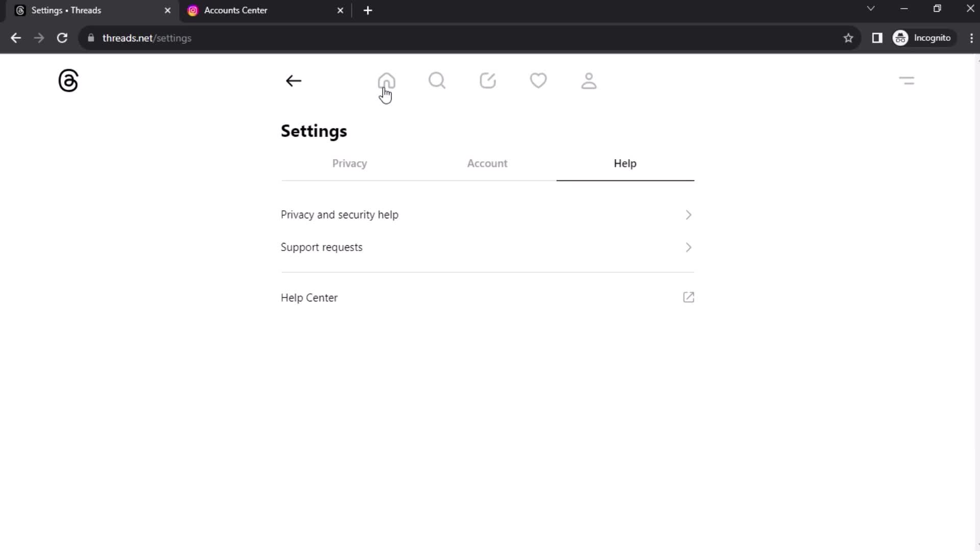Click the profile/person icon
This screenshot has width=980, height=551.
click(589, 81)
